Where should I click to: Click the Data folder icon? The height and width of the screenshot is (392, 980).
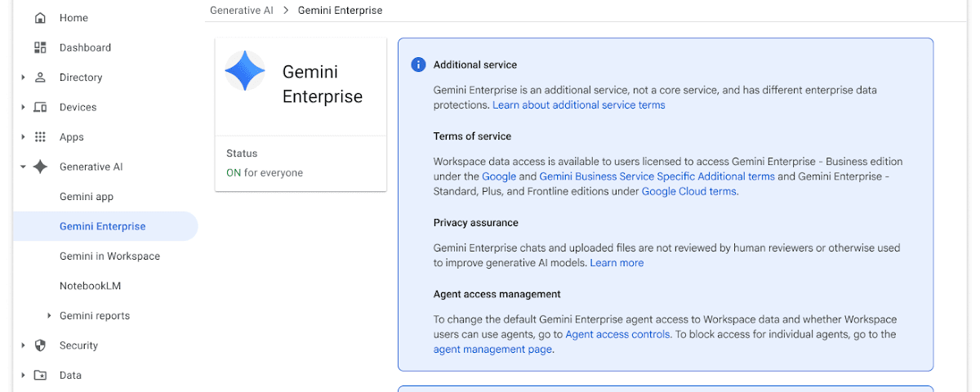(40, 376)
